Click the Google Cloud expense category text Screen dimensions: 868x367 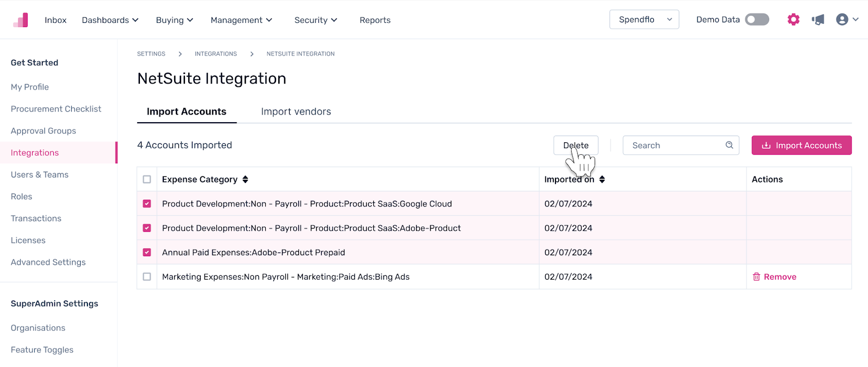pyautogui.click(x=307, y=204)
